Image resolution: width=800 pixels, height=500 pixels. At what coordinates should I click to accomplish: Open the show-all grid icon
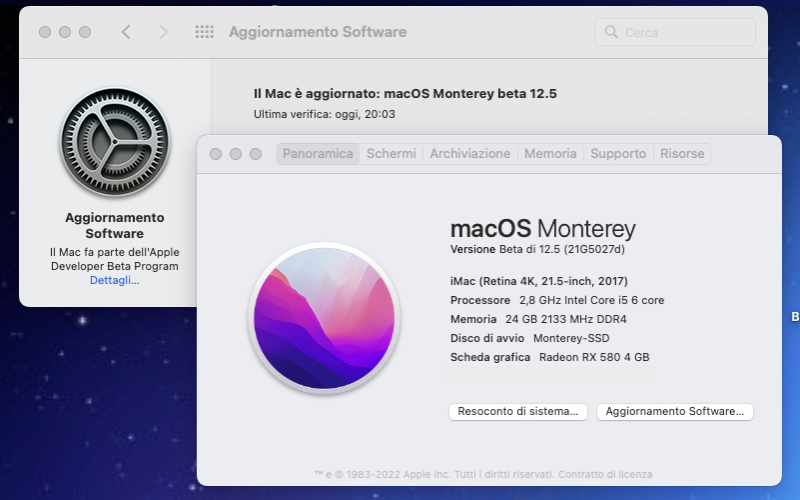coord(204,32)
